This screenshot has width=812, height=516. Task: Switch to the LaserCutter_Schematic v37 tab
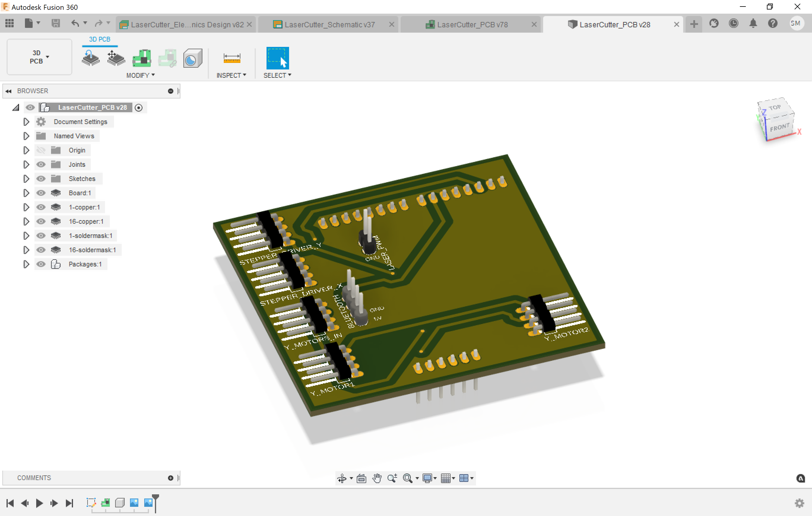(329, 25)
